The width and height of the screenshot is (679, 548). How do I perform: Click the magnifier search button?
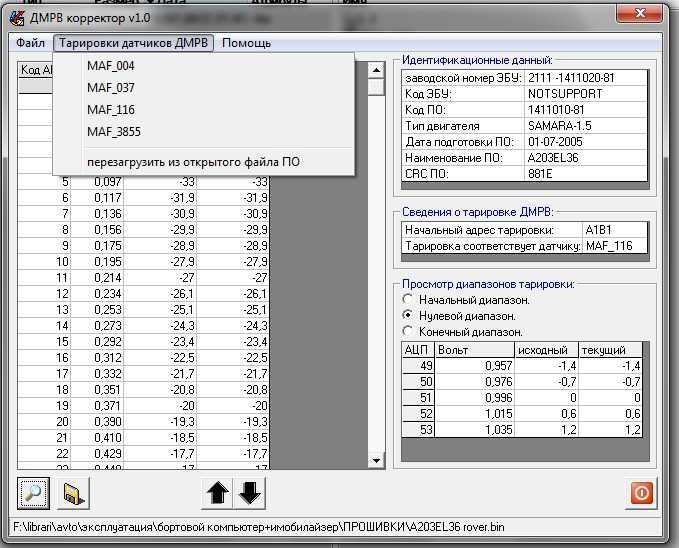tap(33, 493)
